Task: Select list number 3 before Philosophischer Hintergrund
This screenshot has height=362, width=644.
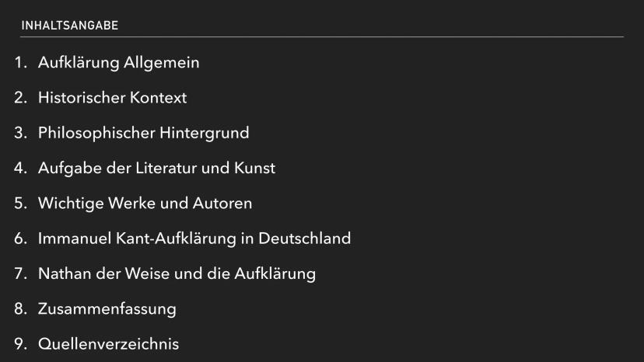Action: coord(20,133)
